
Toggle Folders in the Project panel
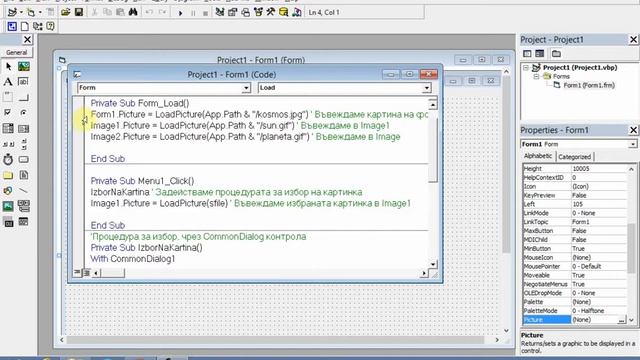click(556, 53)
